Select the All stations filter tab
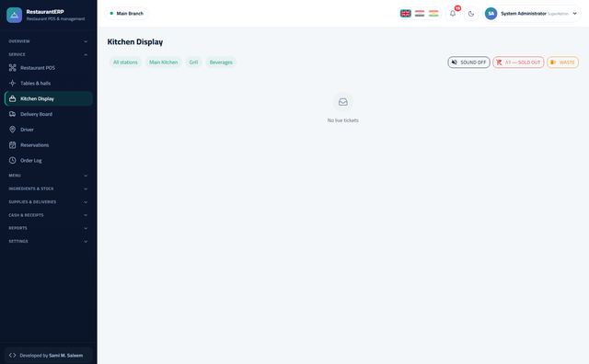 coord(125,63)
